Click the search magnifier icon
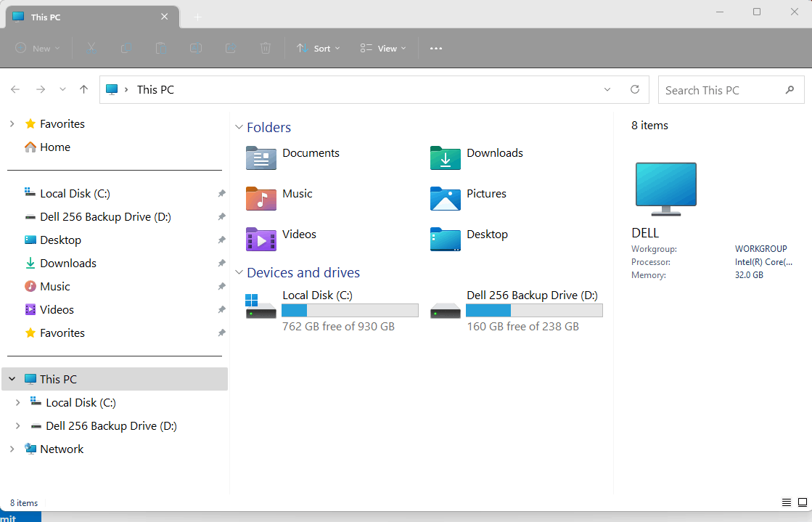Viewport: 812px width, 522px height. click(x=790, y=90)
